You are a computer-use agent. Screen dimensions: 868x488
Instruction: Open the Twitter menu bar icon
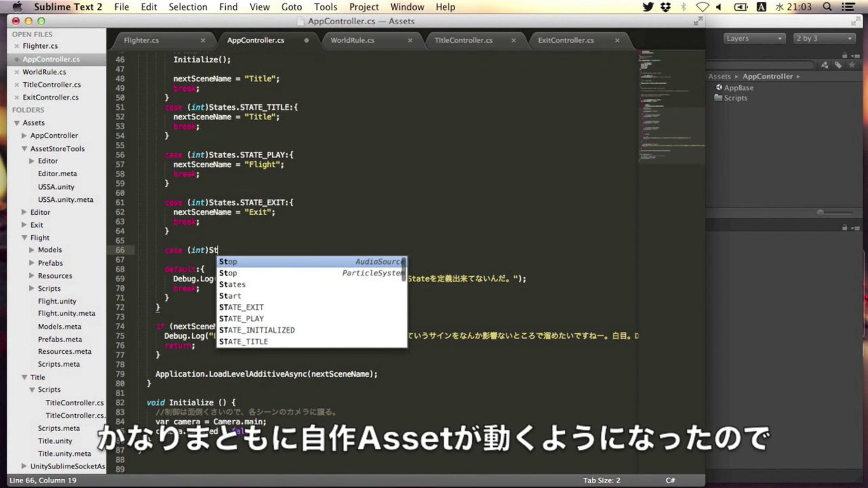tap(648, 7)
